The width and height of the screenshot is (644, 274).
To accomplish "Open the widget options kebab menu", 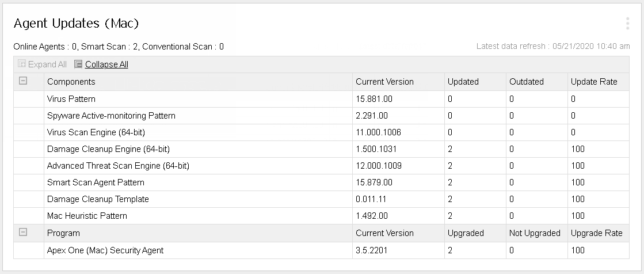I will pyautogui.click(x=627, y=24).
